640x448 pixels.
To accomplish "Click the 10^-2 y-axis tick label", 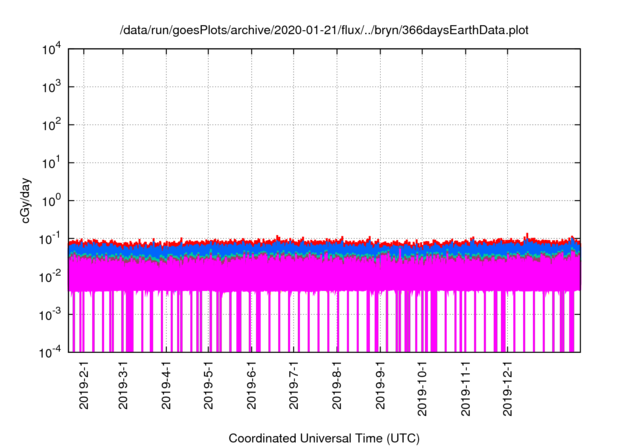I will click(51, 276).
